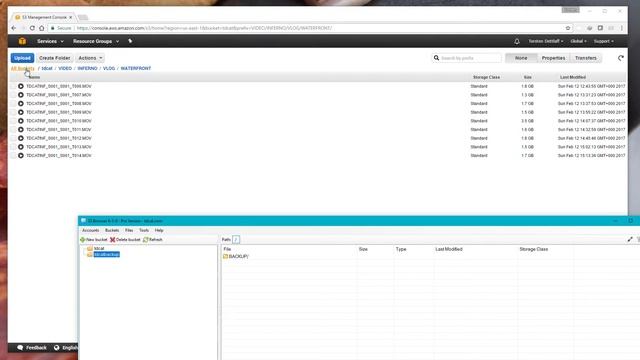640x360 pixels.
Task: Click the Feedback button
Action: [32, 348]
